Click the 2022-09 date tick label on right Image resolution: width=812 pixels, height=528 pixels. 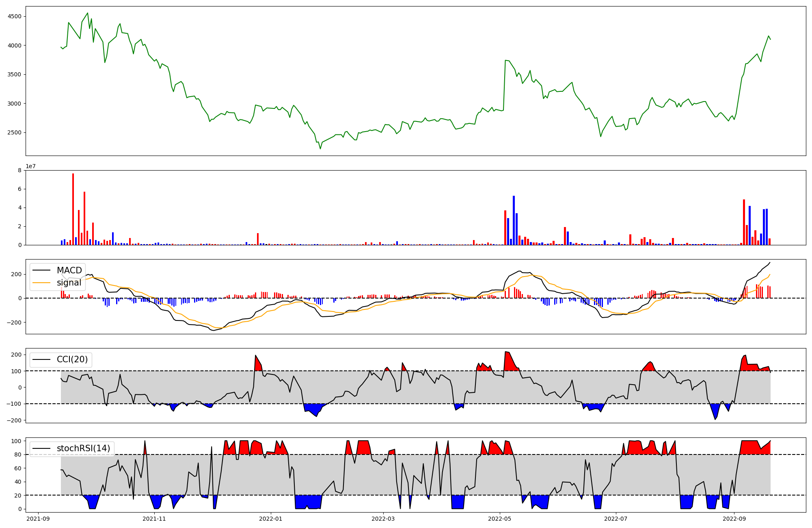(734, 519)
